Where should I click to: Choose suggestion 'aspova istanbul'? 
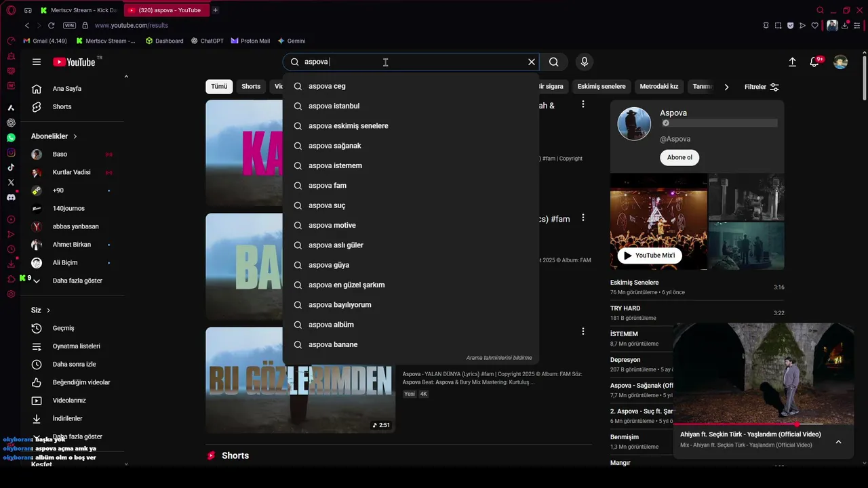(x=411, y=106)
